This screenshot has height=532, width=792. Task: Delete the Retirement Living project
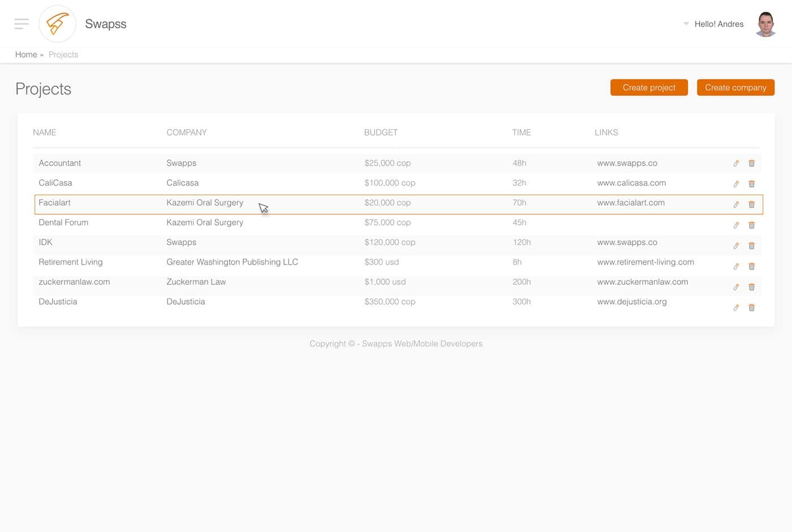(x=752, y=266)
